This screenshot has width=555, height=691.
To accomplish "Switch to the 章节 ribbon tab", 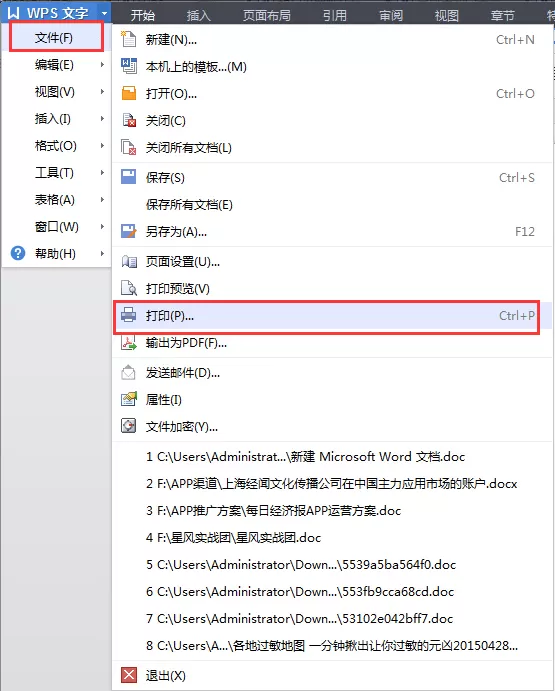I will point(503,15).
